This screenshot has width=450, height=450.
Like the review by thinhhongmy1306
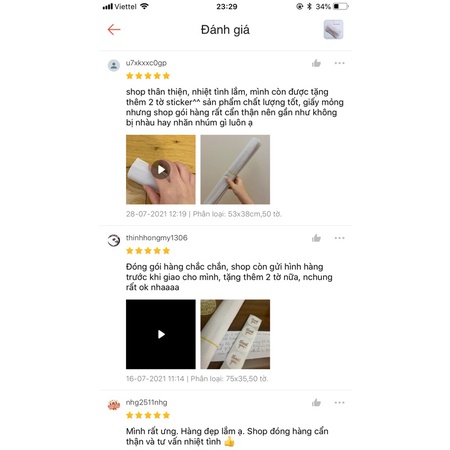click(x=316, y=238)
